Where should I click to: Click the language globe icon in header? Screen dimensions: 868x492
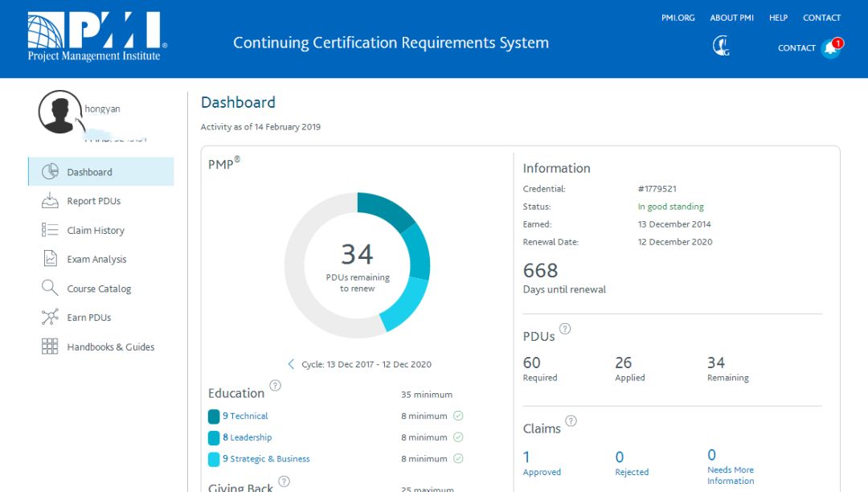[x=721, y=45]
